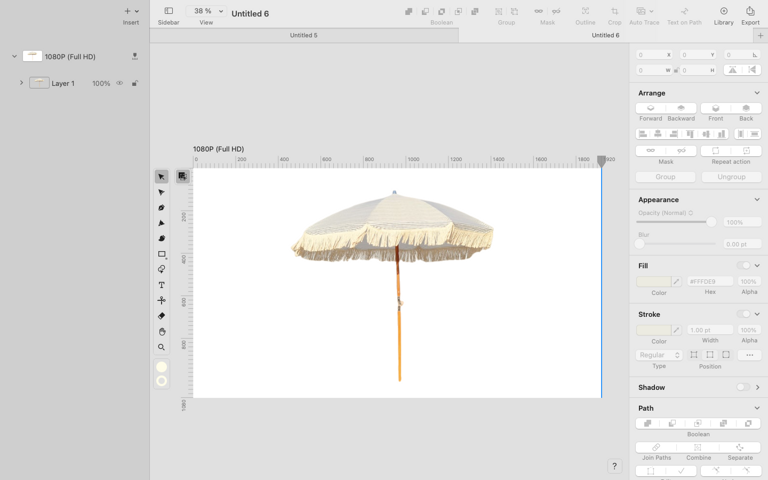Bring object to Front in Arrange panel
The height and width of the screenshot is (480, 768).
click(716, 108)
